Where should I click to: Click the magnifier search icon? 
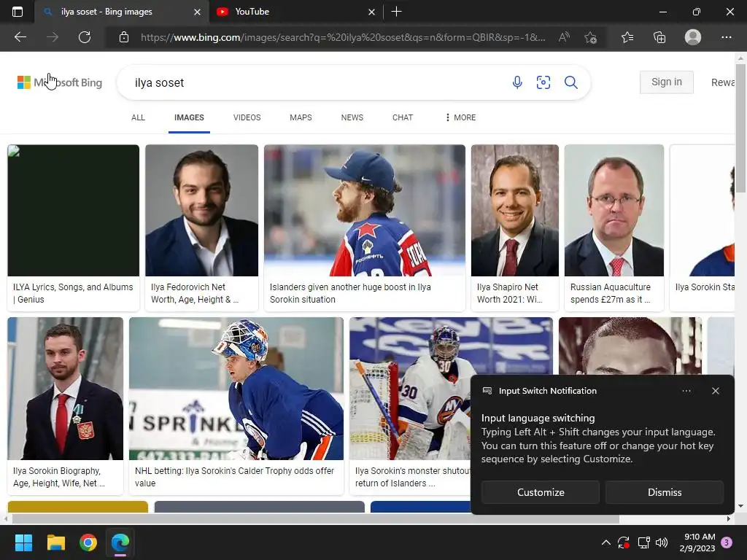pos(570,82)
